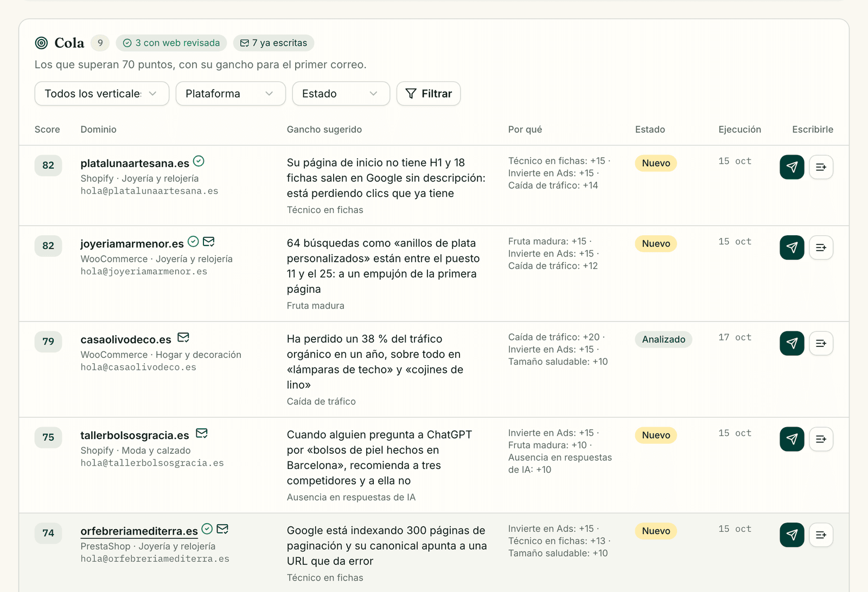Click written-mail icon beside orfebreriamediterra.es
This screenshot has height=592, width=868.
coord(222,529)
